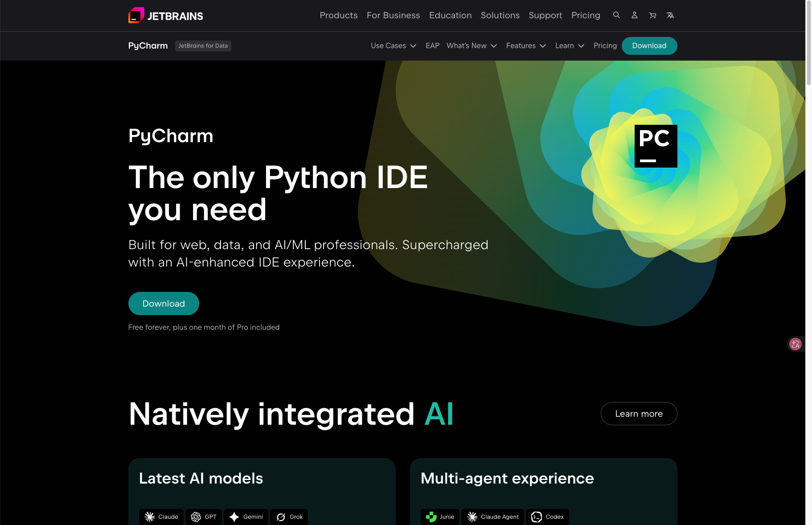
Task: Click the Learn more button
Action: tap(639, 414)
